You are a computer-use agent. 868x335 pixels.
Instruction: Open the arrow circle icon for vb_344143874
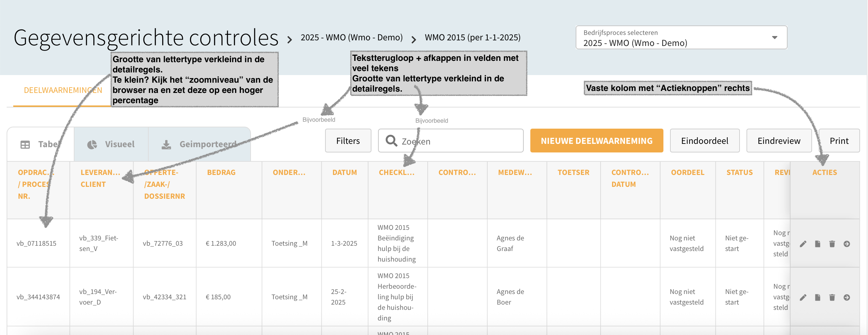tap(846, 297)
